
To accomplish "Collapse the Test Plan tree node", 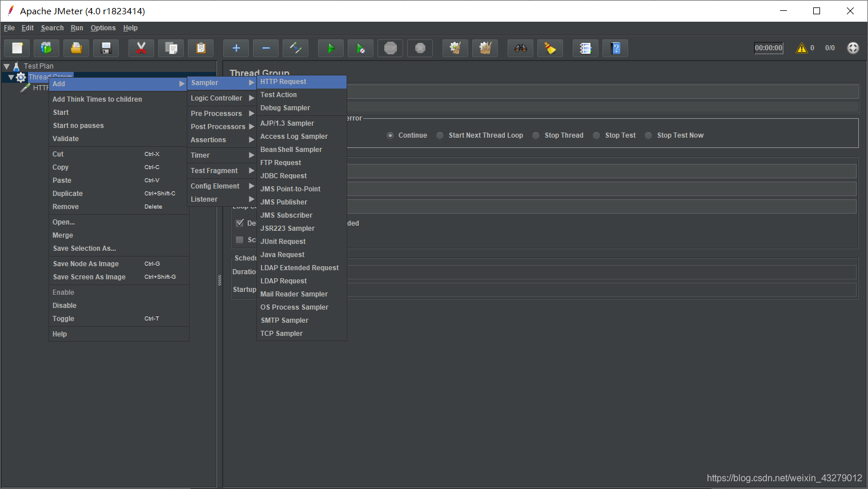I will tap(7, 66).
